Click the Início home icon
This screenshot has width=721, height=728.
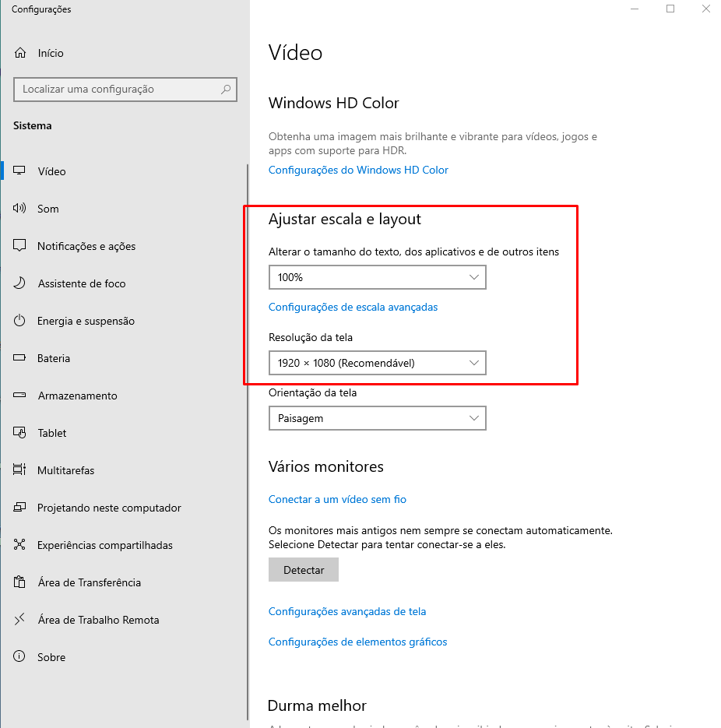[x=20, y=53]
